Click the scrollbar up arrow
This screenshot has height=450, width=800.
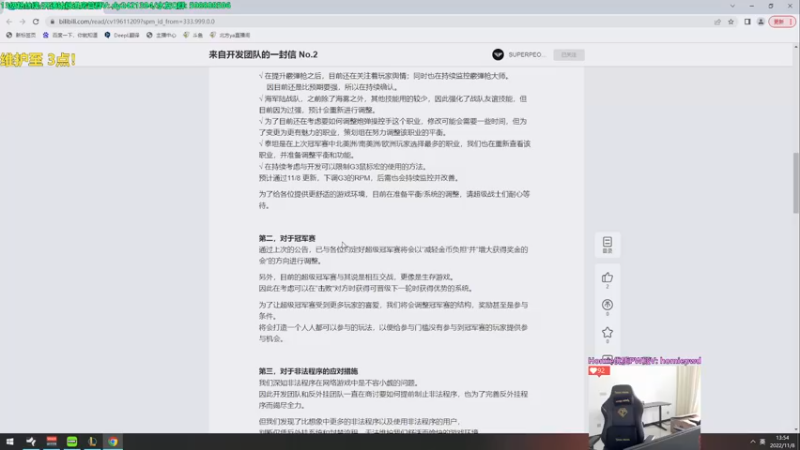coord(796,46)
